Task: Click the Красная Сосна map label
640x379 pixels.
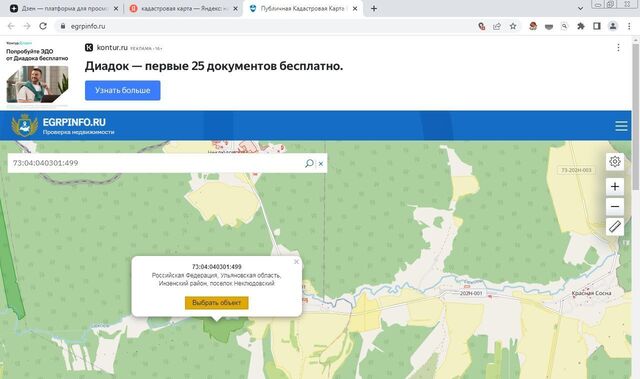Action: click(591, 293)
